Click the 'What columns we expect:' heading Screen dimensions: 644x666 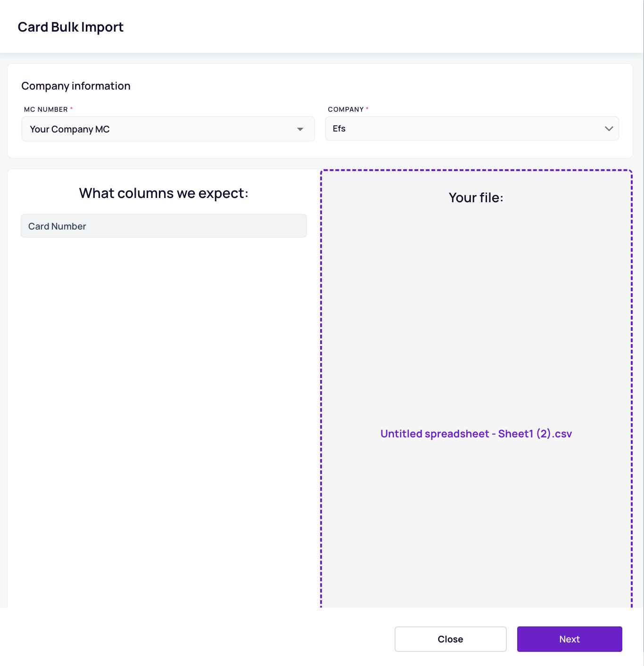164,193
